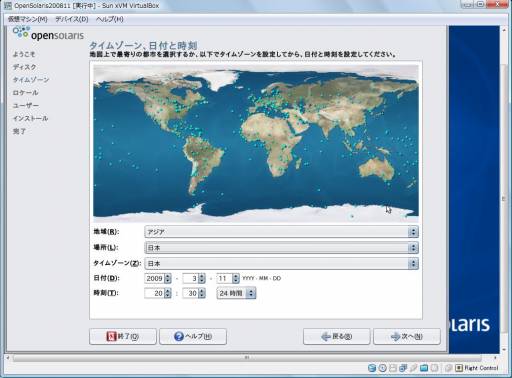Open the 仮想マシン(M) menu

pos(28,19)
